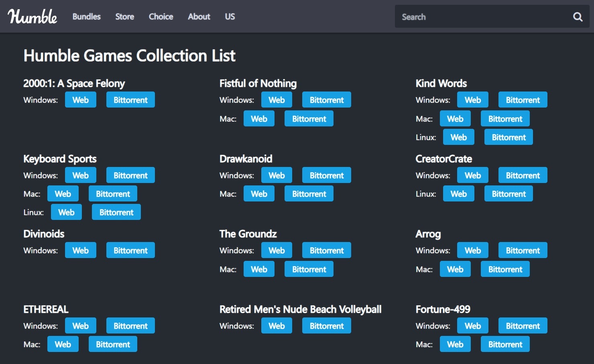Download Arrog Mac via Web
Image resolution: width=594 pixels, height=364 pixels.
[455, 269]
